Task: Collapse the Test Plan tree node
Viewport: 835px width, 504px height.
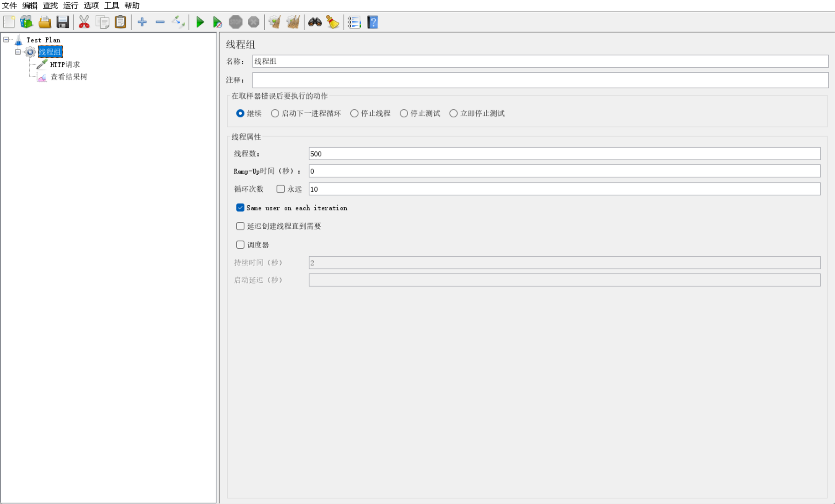Action: click(x=6, y=40)
